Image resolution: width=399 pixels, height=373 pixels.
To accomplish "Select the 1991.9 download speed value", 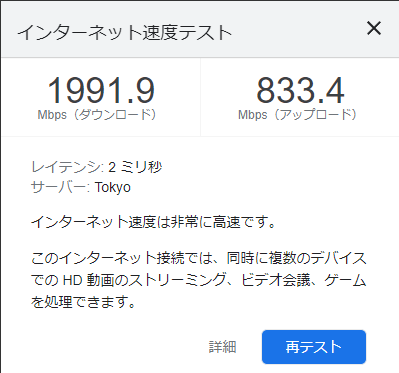I will pos(101,90).
